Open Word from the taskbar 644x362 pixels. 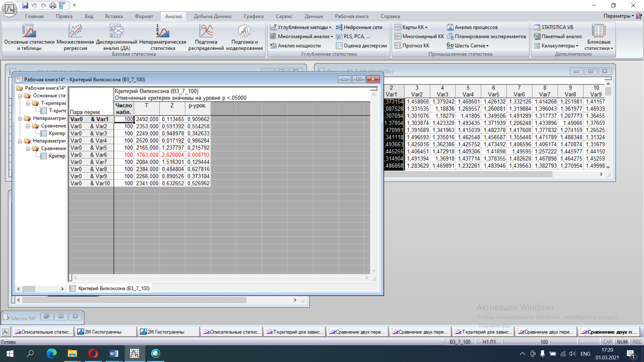114,353
